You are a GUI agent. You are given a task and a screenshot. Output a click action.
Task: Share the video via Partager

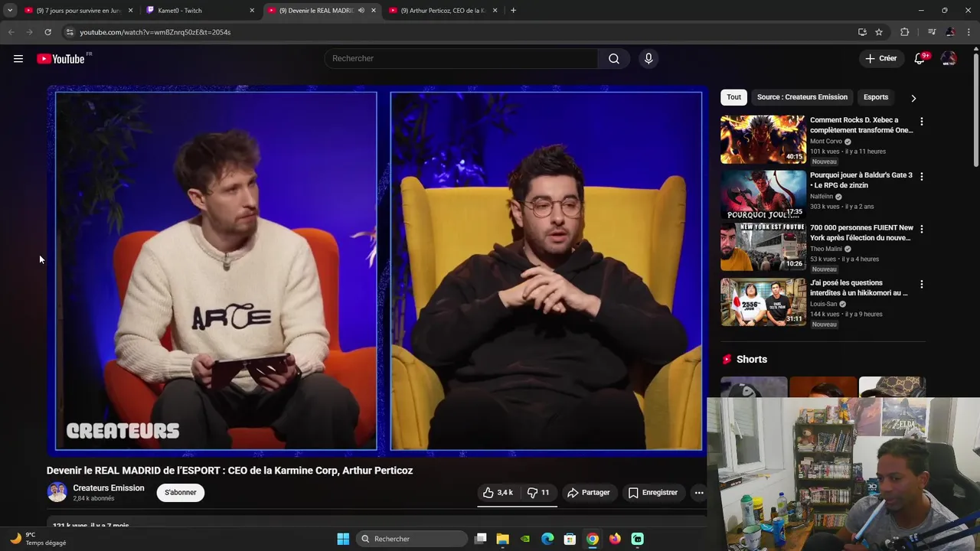[x=588, y=493]
